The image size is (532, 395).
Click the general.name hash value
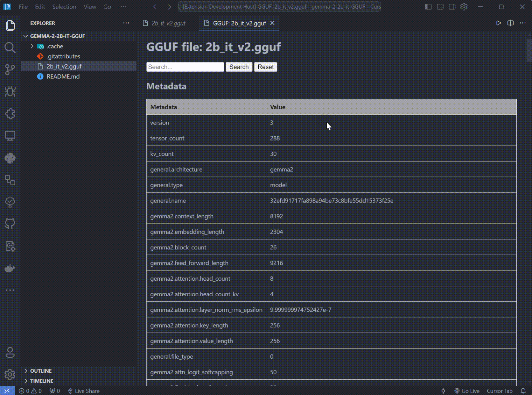pyautogui.click(x=332, y=201)
